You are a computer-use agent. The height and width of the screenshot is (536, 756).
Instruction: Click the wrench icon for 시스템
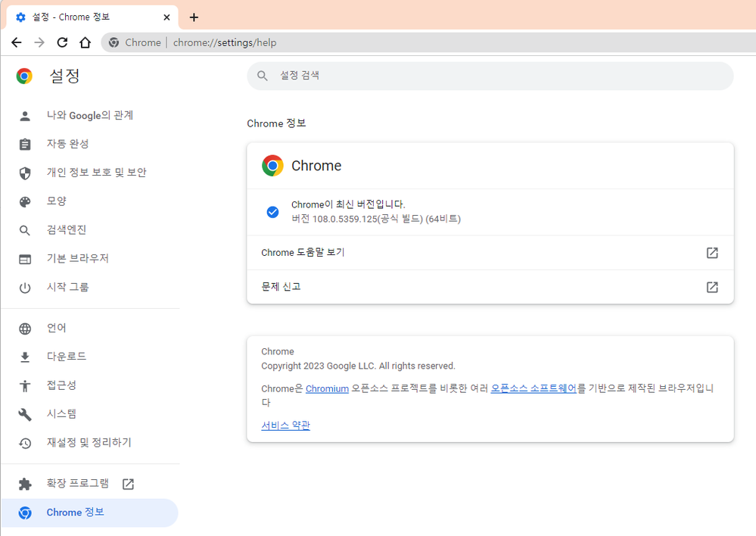[x=24, y=414]
